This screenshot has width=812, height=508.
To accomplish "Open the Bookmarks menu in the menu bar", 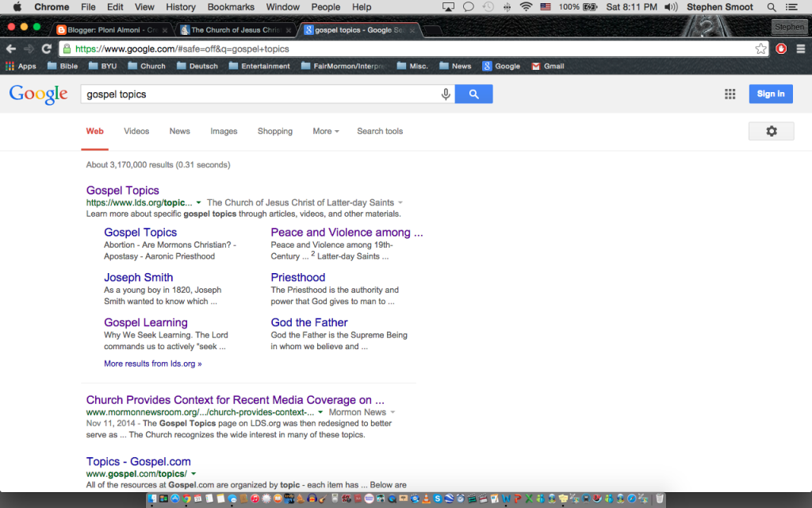I will click(x=231, y=6).
